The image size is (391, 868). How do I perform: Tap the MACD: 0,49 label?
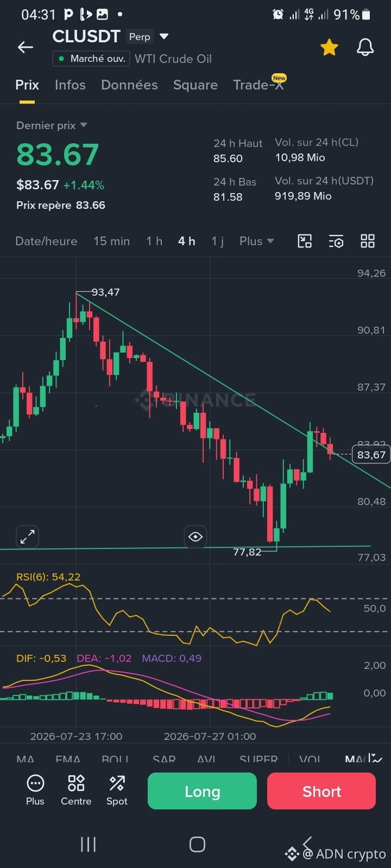pos(172,658)
